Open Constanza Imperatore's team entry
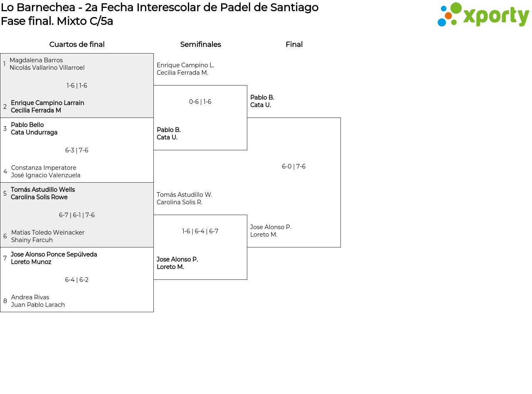 click(46, 171)
